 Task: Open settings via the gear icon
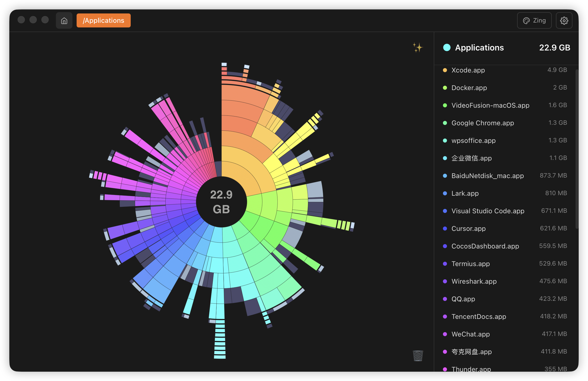click(564, 20)
